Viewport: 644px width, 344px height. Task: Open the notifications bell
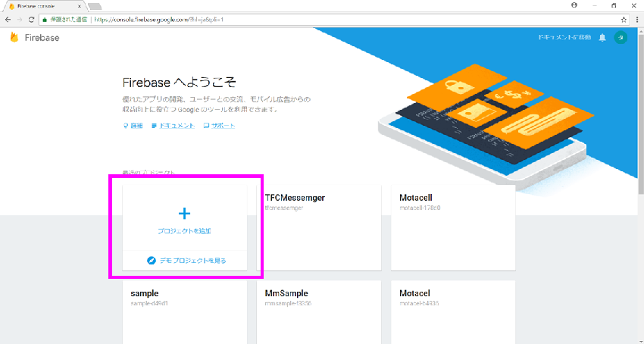click(x=602, y=38)
